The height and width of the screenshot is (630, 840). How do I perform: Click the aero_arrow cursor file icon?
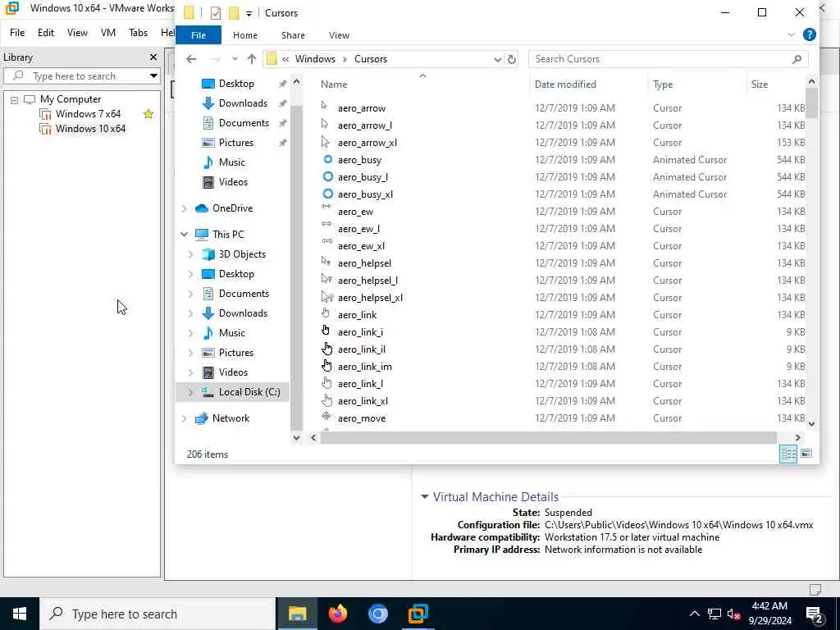coord(325,106)
